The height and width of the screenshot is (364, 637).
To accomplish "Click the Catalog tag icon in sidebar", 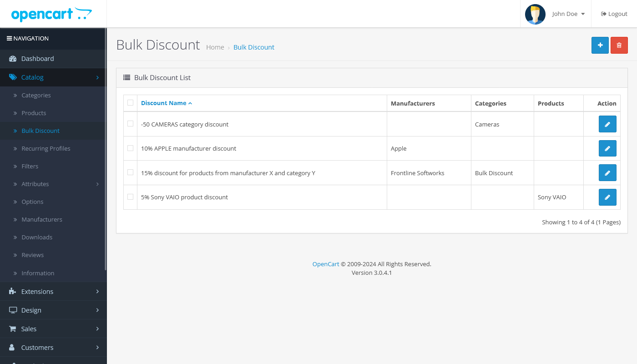I will coord(11,77).
